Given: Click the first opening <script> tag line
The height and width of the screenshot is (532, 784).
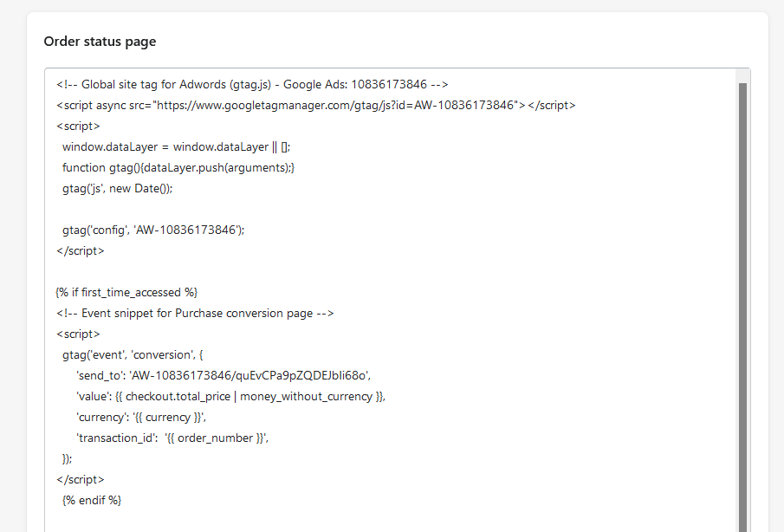Looking at the screenshot, I should point(78,126).
